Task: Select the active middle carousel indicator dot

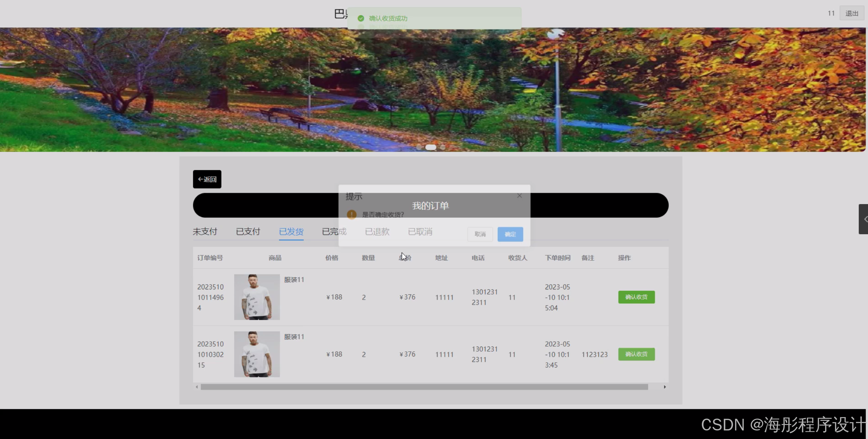Action: click(430, 147)
